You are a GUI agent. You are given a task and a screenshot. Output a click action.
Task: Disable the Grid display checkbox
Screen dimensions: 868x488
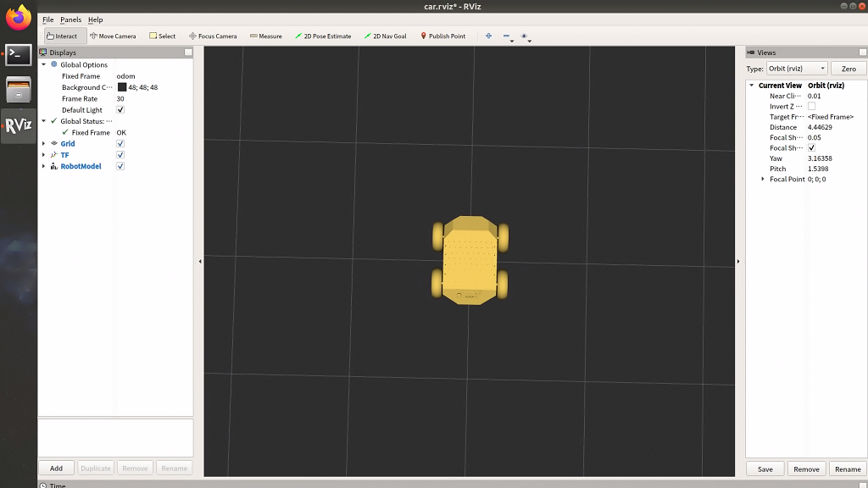pos(120,144)
